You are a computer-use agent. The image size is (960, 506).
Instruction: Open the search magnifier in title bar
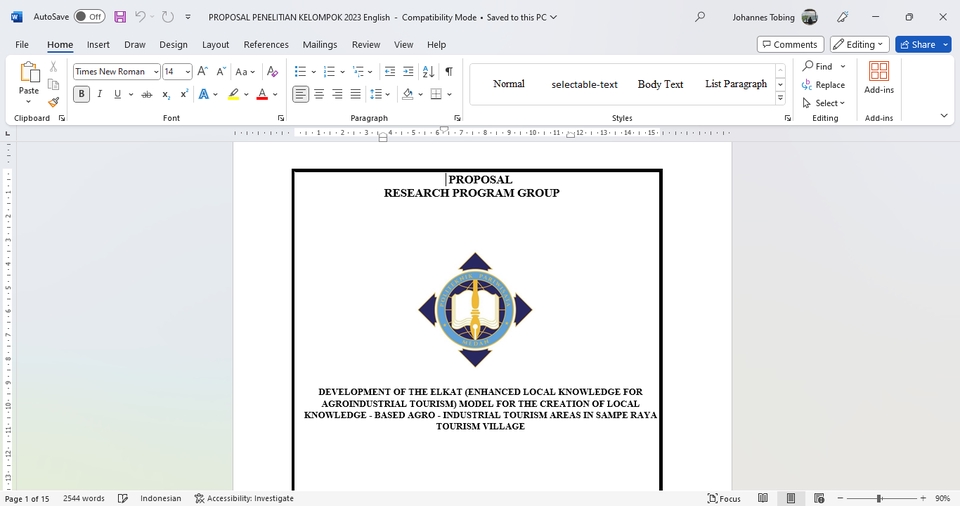coord(700,17)
